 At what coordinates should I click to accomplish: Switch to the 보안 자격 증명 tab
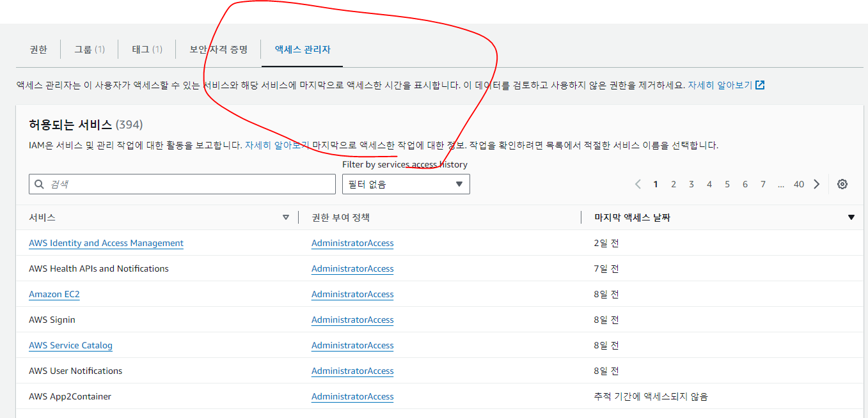point(219,49)
